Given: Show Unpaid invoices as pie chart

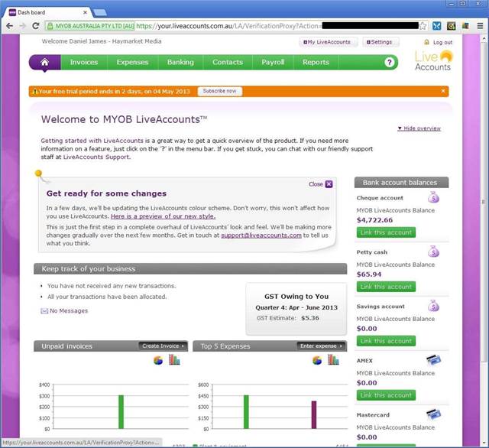Looking at the screenshot, I should (158, 360).
